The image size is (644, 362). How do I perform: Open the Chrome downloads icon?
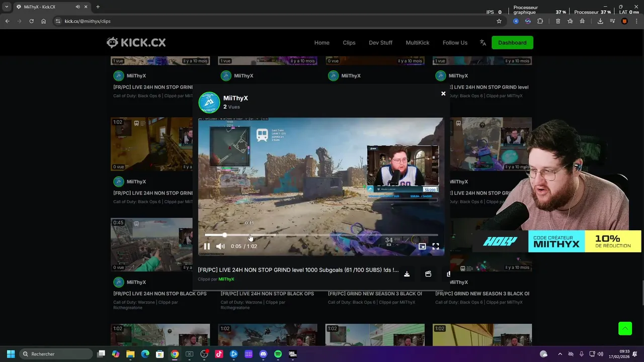point(600,21)
